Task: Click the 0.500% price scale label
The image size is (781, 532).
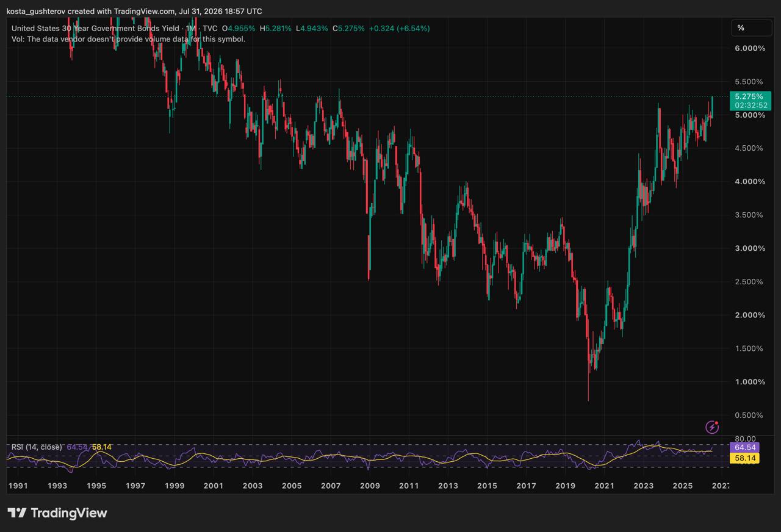Action: click(x=749, y=415)
